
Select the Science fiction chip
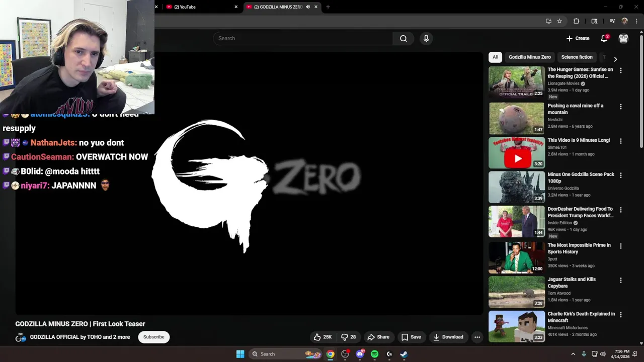tap(577, 57)
